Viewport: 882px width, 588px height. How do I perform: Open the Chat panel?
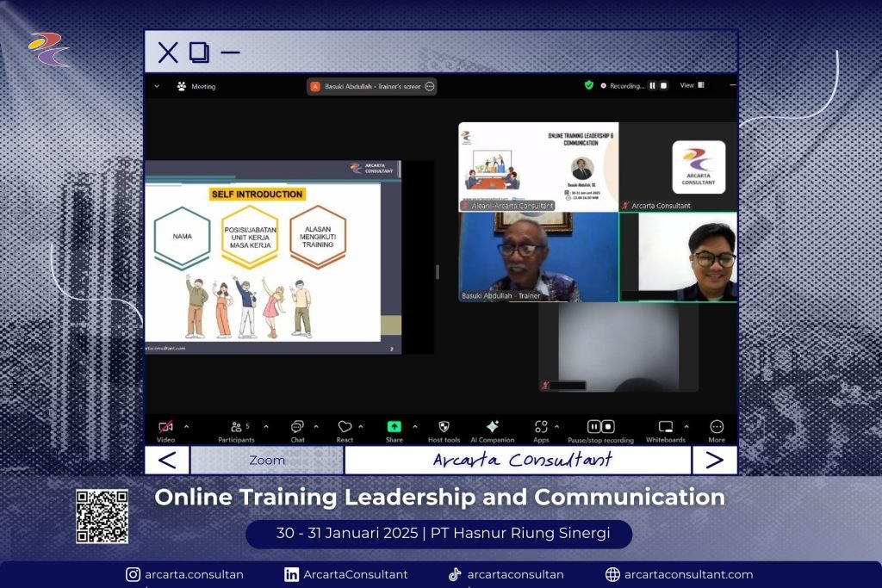(x=297, y=427)
